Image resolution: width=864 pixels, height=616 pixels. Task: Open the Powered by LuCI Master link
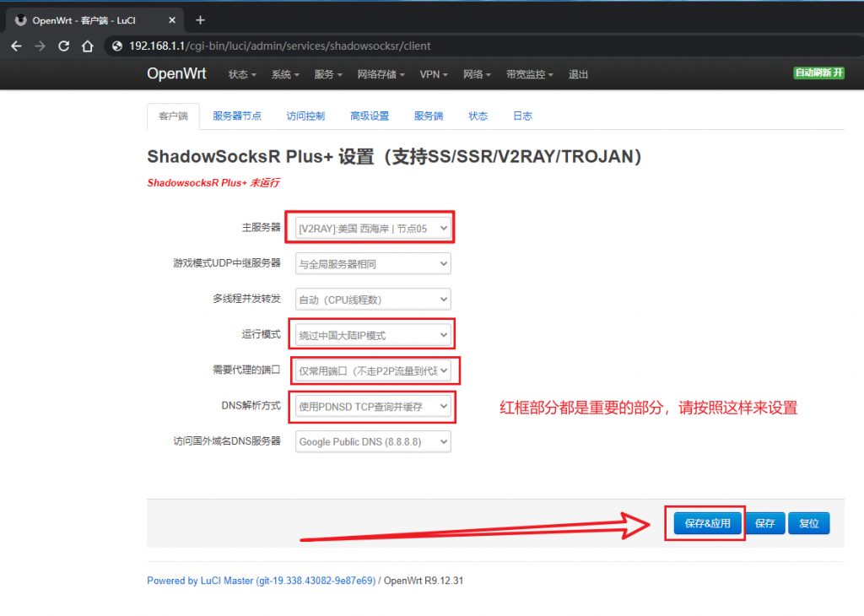[262, 581]
